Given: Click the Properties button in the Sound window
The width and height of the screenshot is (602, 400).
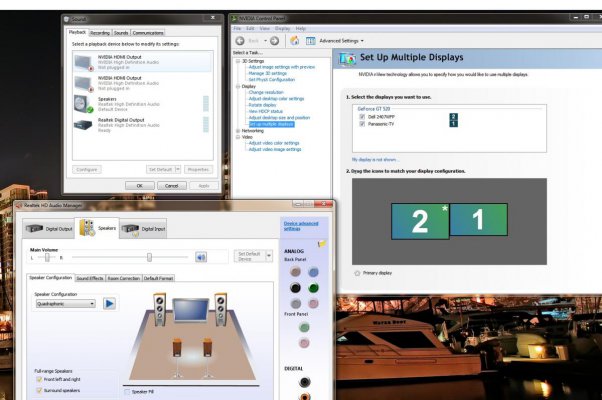Looking at the screenshot, I should pos(198,170).
